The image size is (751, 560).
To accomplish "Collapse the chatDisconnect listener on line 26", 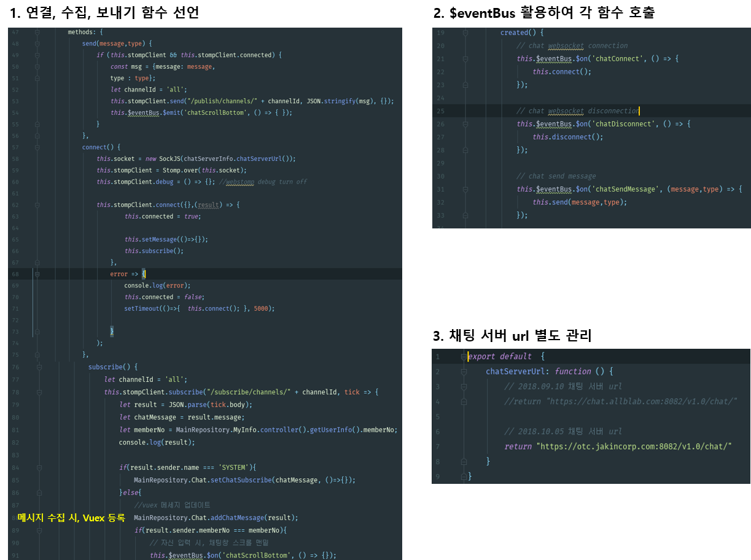I will pyautogui.click(x=465, y=124).
